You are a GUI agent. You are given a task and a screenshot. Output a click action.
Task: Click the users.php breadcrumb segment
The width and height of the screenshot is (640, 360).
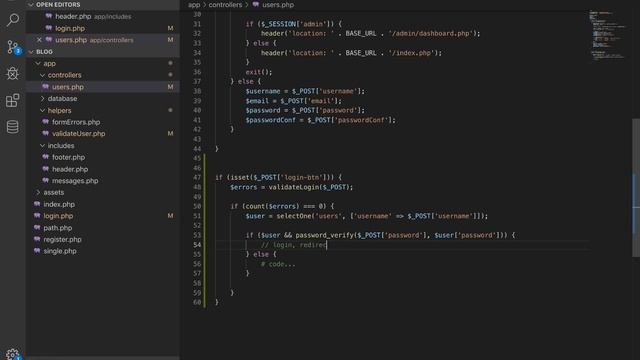pos(278,5)
